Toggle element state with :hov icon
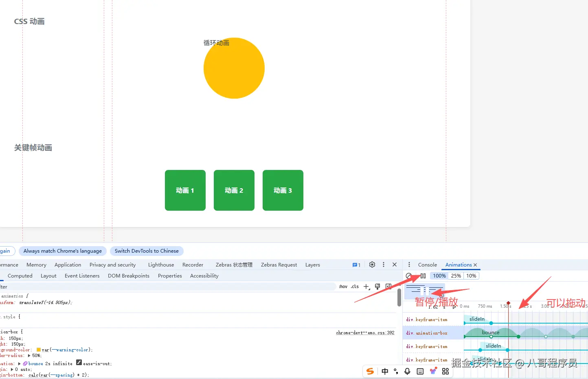Image resolution: width=588 pixels, height=379 pixels. coord(343,286)
